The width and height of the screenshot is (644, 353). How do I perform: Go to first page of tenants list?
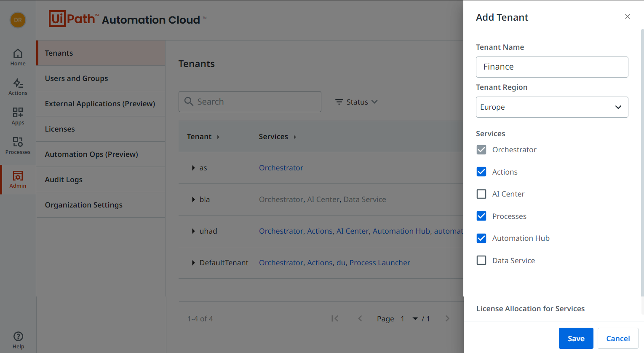(335, 318)
